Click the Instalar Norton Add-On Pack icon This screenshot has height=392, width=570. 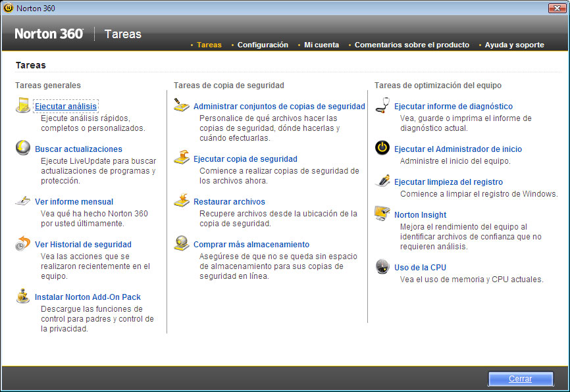click(23, 296)
